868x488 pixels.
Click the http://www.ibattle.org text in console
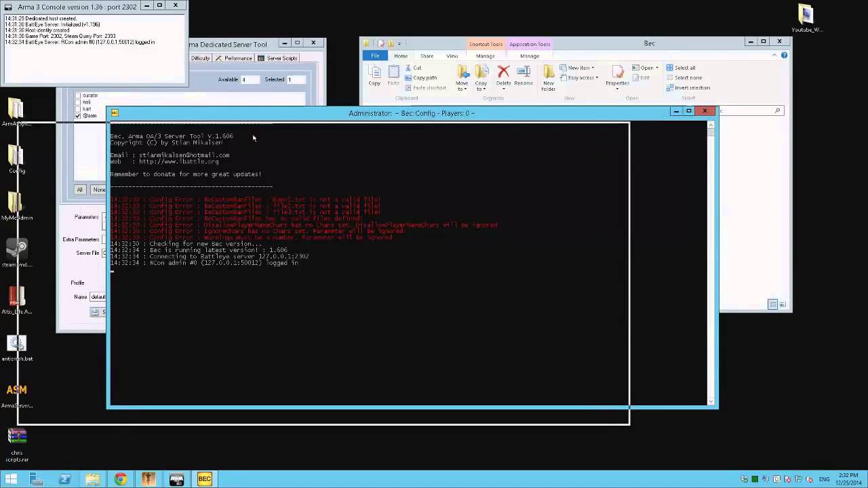click(x=179, y=162)
